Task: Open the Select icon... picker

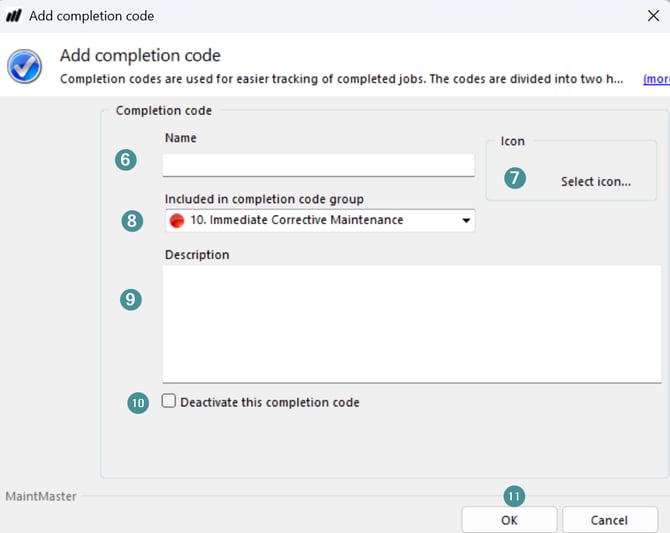Action: (596, 182)
